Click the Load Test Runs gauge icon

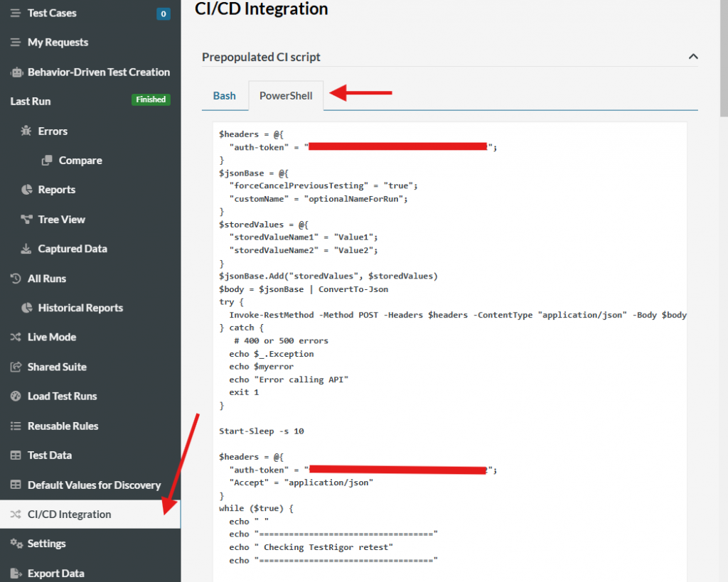[x=16, y=397]
